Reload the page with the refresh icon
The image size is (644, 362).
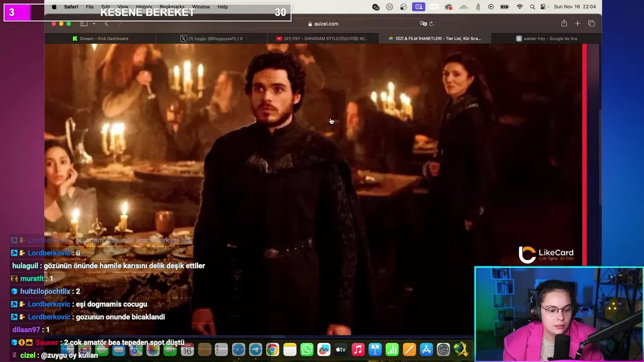coord(431,24)
